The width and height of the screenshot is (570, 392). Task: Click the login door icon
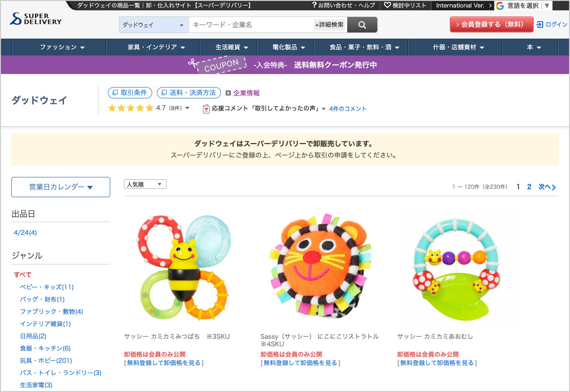tap(540, 24)
